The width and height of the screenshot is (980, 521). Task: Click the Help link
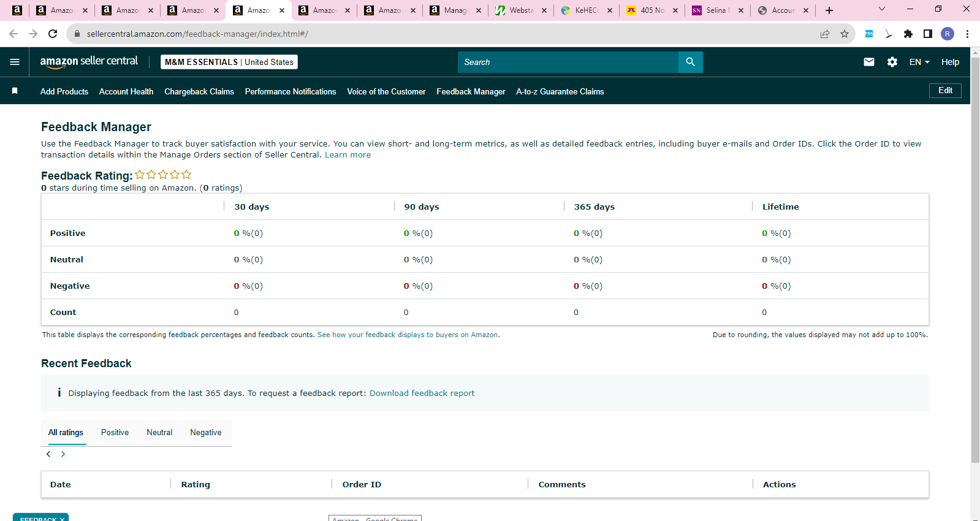[950, 62]
